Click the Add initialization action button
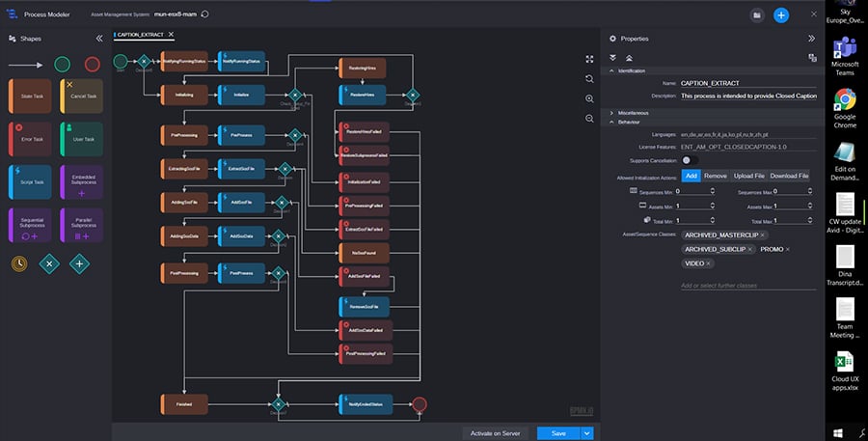 (691, 176)
